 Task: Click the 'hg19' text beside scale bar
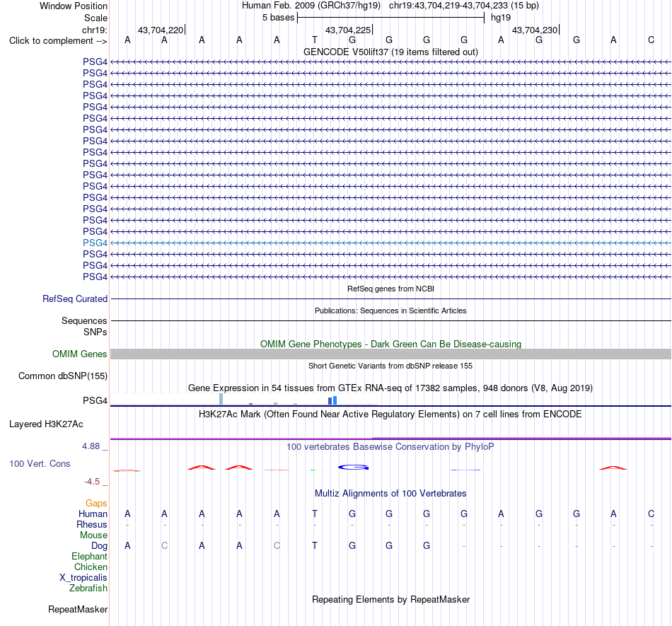tap(501, 18)
